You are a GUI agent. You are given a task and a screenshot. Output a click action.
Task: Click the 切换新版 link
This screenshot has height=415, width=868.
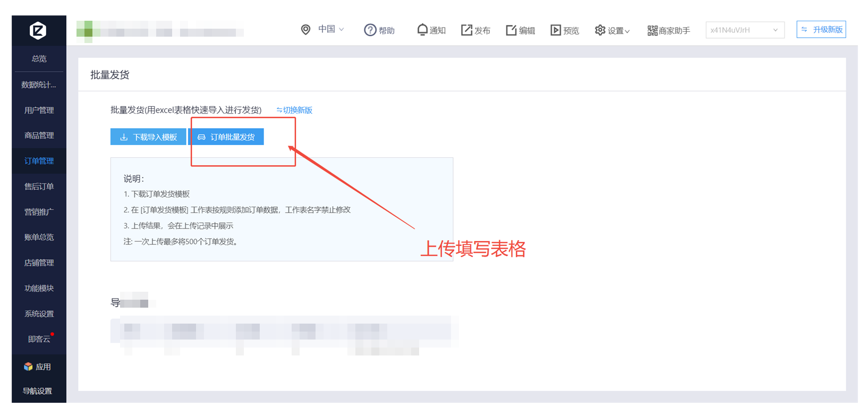[294, 110]
